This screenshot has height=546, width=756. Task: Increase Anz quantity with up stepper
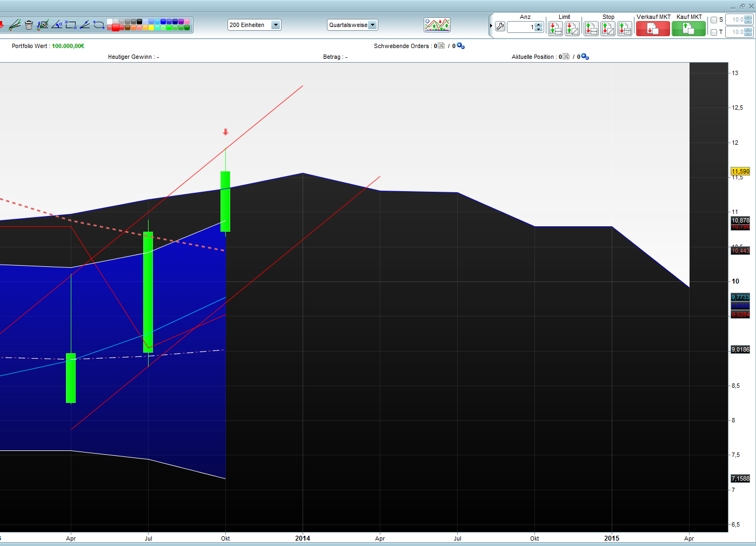coord(538,24)
